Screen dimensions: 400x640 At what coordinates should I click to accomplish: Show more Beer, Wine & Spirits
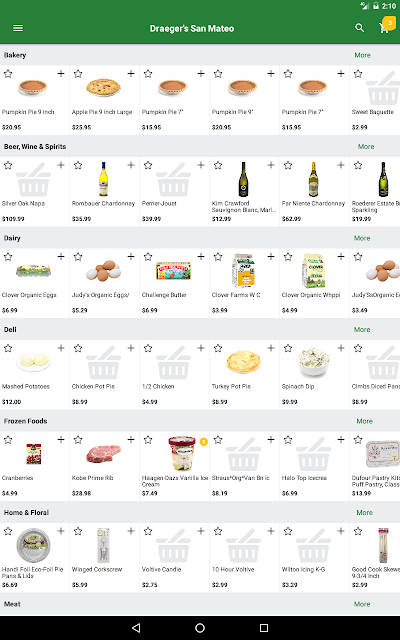click(366, 147)
